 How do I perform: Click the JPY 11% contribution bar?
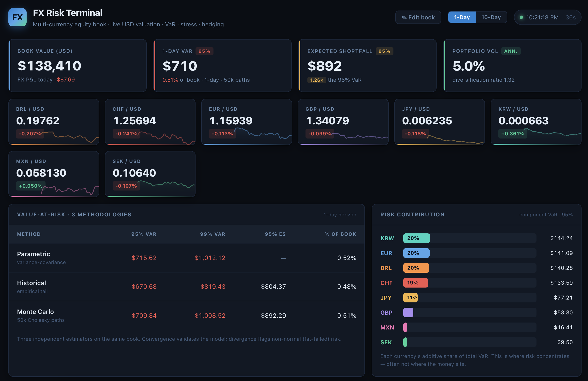(410, 297)
